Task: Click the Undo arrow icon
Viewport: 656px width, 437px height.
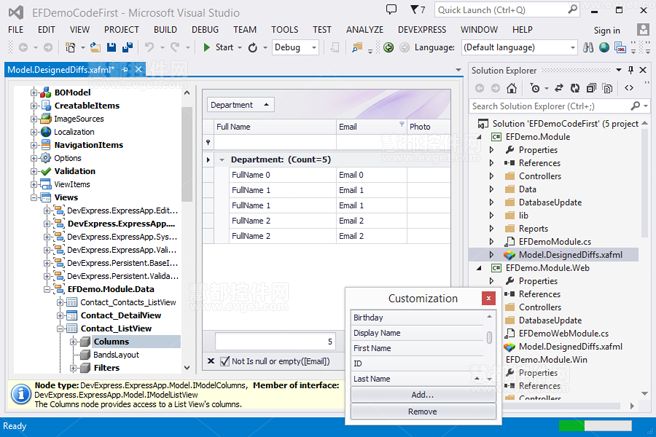Action: [x=149, y=47]
